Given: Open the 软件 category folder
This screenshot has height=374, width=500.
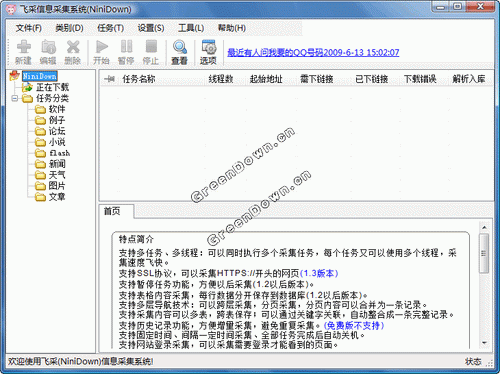Looking at the screenshot, I should point(57,109).
